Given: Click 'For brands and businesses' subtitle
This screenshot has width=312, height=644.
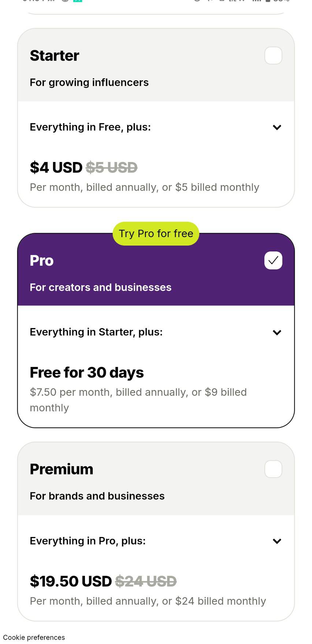Looking at the screenshot, I should [x=97, y=496].
